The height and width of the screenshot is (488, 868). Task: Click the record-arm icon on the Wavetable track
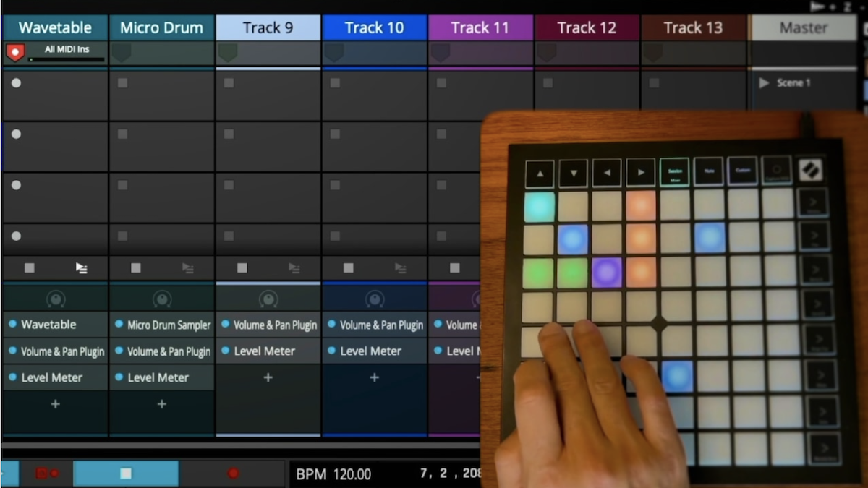click(x=14, y=51)
